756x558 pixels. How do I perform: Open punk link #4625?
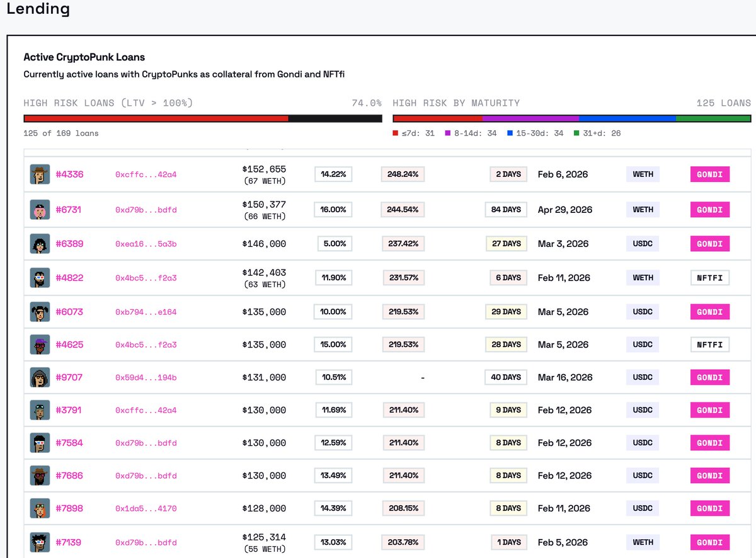tap(69, 344)
